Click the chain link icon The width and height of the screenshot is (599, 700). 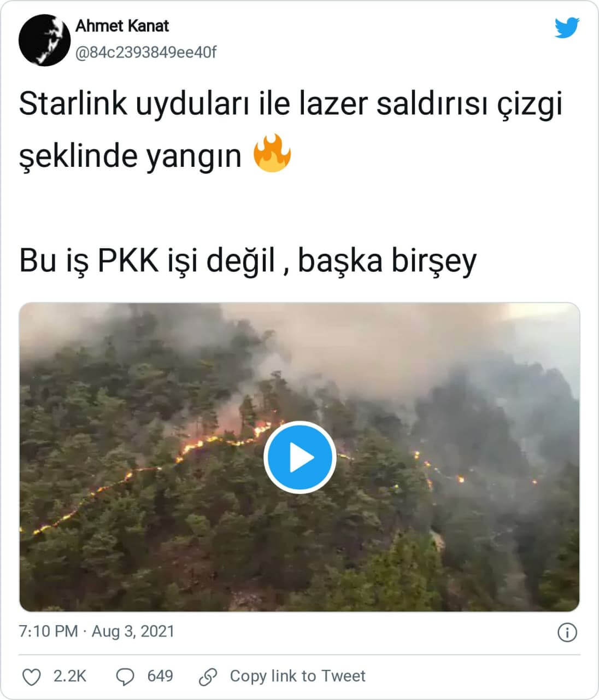[x=208, y=677]
